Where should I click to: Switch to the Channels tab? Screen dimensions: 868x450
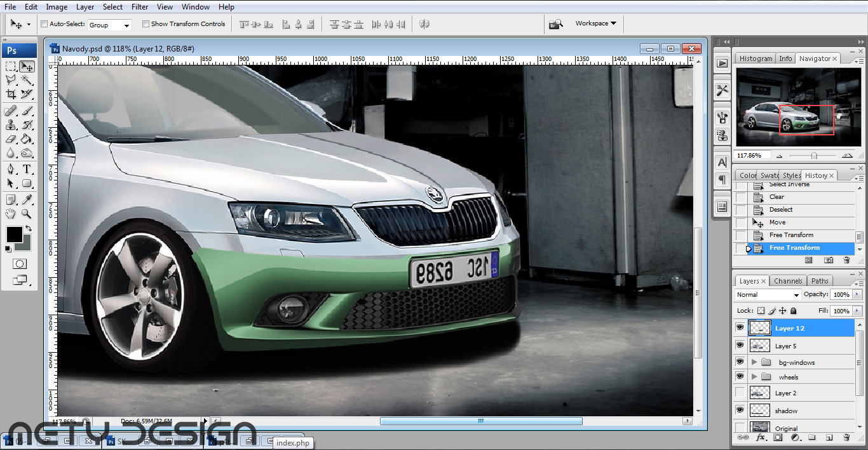pyautogui.click(x=788, y=281)
